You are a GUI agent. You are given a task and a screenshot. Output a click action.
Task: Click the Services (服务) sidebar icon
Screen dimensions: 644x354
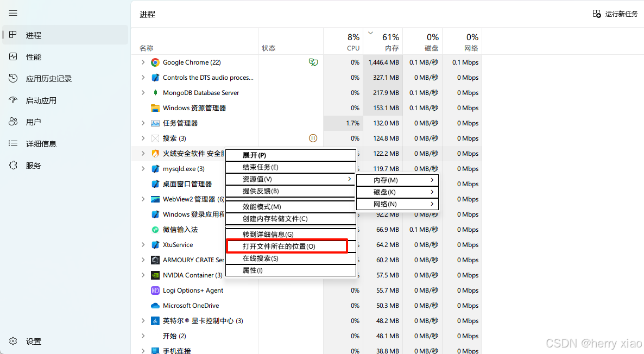coord(13,166)
